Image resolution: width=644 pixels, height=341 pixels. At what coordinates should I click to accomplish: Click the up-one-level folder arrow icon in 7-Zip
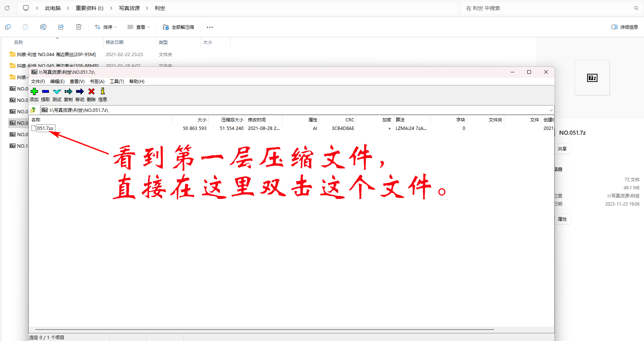point(33,110)
